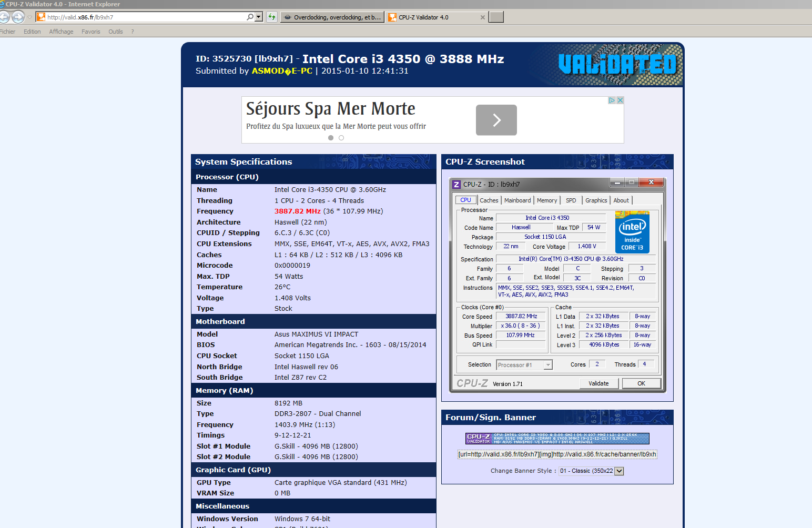Click the Validate button in CPU-Z screenshot
Screen dimensions: 812x528
[598, 383]
